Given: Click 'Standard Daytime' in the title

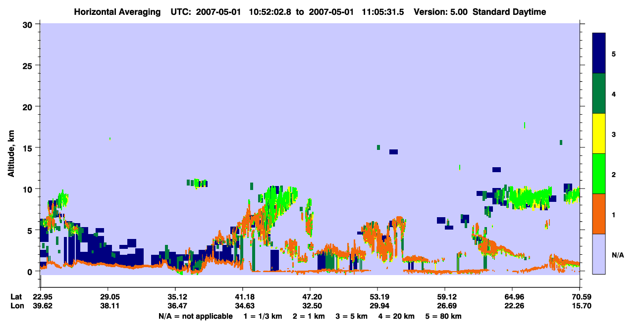Looking at the screenshot, I should (509, 12).
